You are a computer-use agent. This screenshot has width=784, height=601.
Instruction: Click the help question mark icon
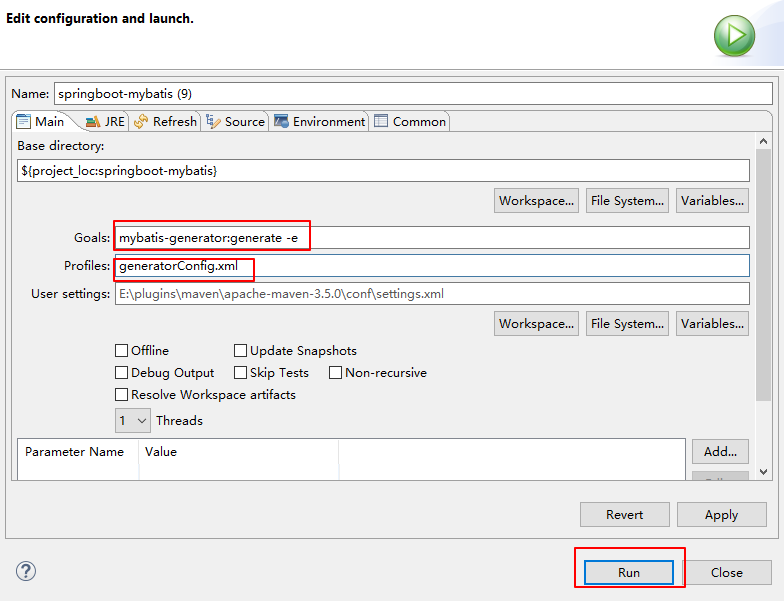(x=26, y=571)
